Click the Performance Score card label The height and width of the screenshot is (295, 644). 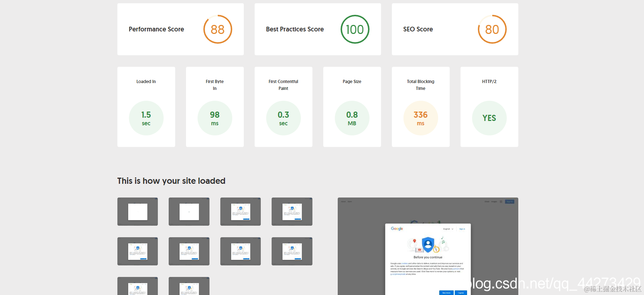pyautogui.click(x=156, y=29)
